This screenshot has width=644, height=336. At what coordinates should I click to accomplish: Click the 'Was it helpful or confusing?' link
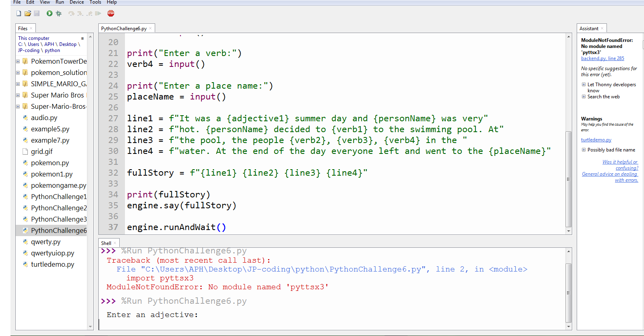(620, 165)
